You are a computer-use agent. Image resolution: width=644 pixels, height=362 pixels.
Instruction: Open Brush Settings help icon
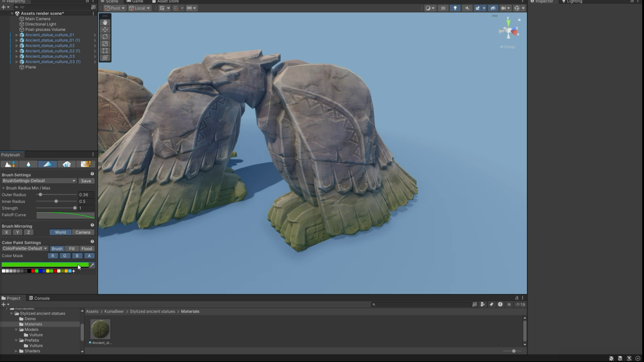pos(92,174)
